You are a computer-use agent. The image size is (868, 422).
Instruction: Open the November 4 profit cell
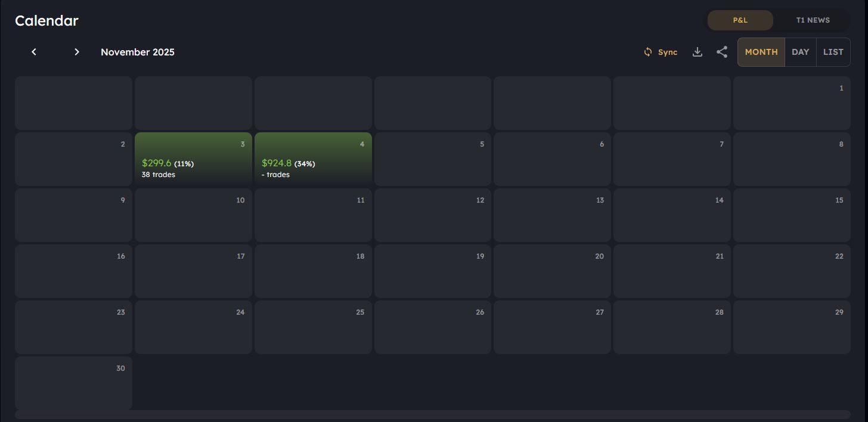point(313,159)
